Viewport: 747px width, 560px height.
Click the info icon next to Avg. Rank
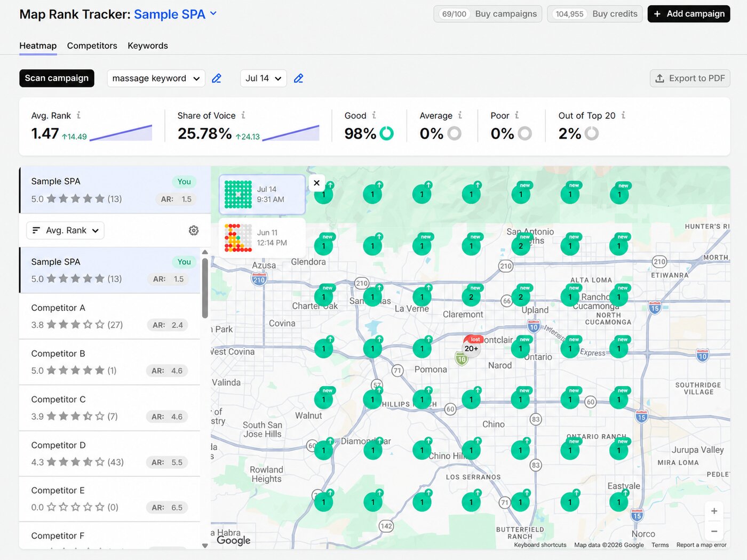(78, 115)
